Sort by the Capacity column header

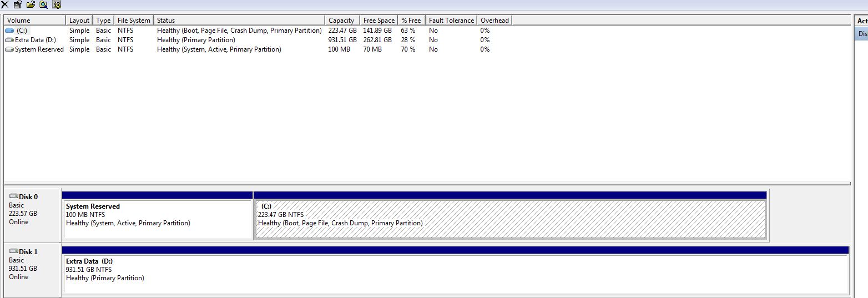click(341, 21)
